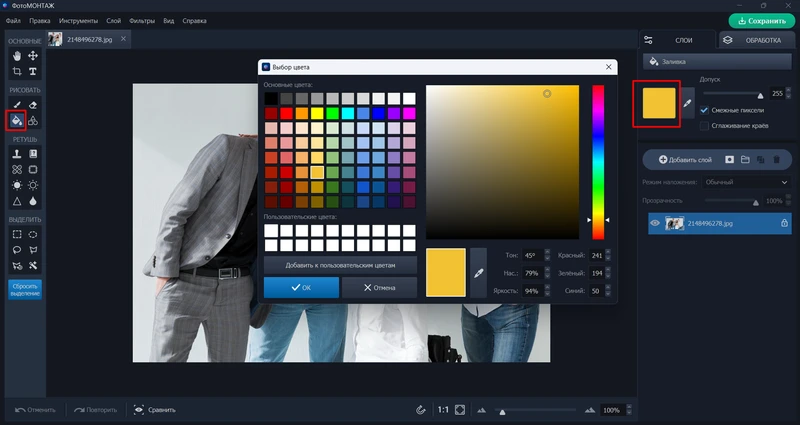Image resolution: width=800 pixels, height=425 pixels.
Task: Increase the Тон value with its up arrow
Action: pyautogui.click(x=547, y=252)
